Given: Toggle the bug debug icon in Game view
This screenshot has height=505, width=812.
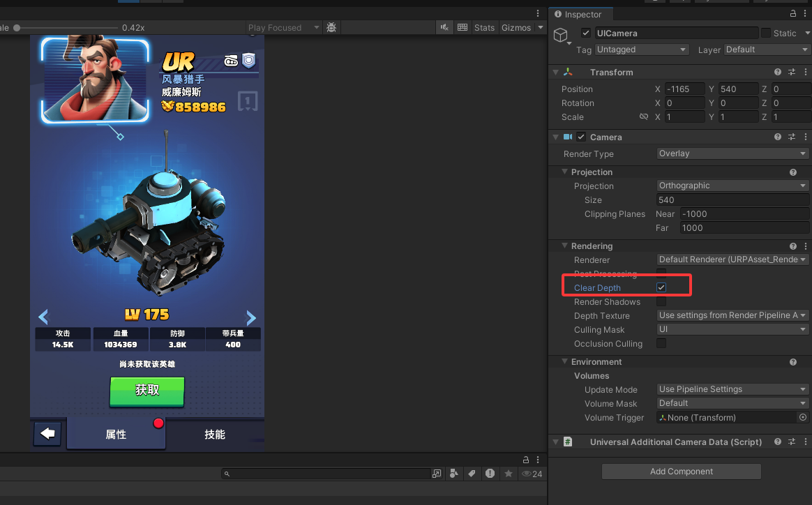Looking at the screenshot, I should (331, 27).
